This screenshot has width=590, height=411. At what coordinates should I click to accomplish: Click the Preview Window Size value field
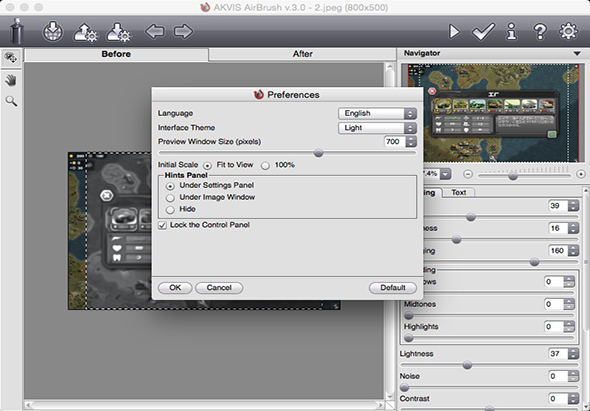(x=395, y=142)
